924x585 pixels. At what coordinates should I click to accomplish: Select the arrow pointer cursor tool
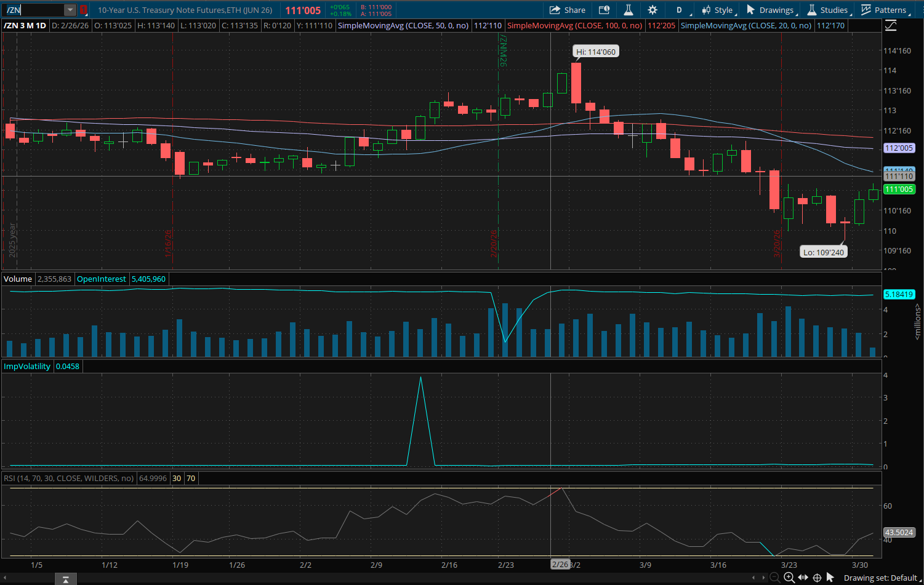(x=830, y=578)
